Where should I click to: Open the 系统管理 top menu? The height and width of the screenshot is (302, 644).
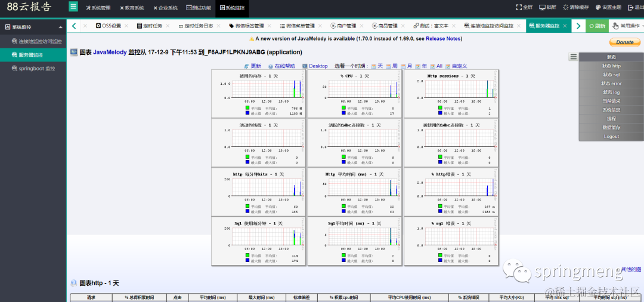98,8
